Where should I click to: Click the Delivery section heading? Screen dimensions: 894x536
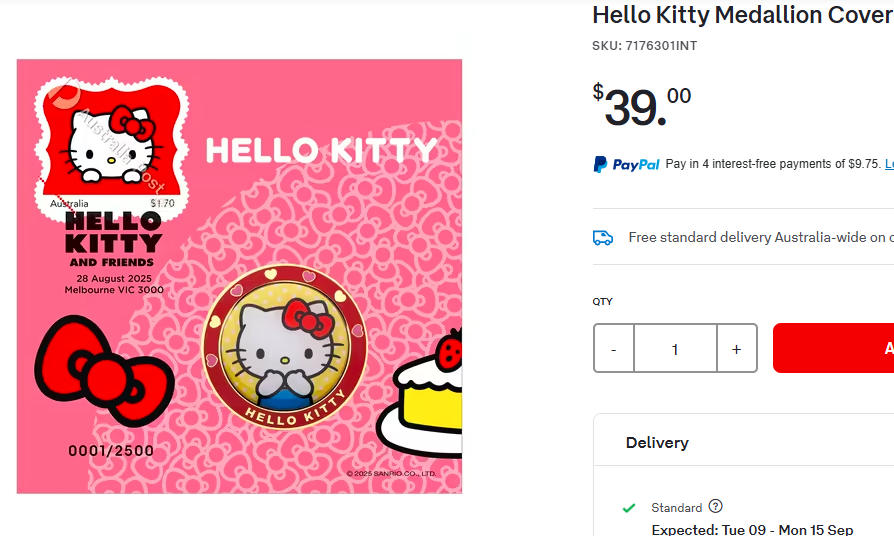coord(657,442)
